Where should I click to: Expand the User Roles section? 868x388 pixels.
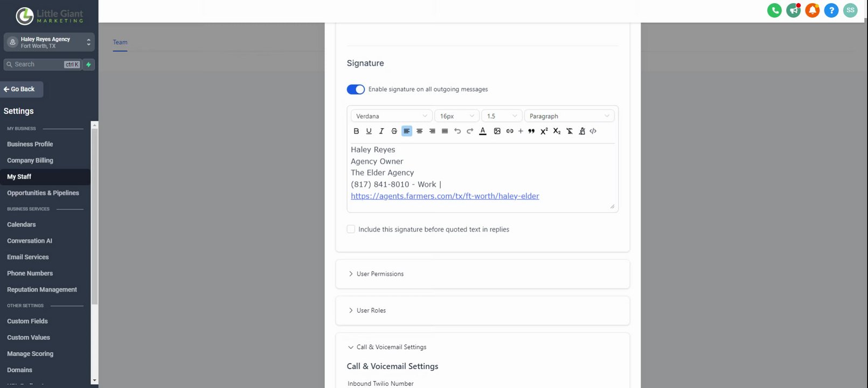(x=483, y=310)
